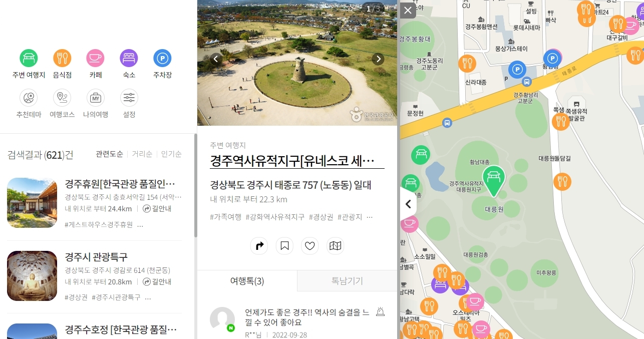Click the green attraction marker near 대릉원
The width and height of the screenshot is (644, 339).
point(494,180)
